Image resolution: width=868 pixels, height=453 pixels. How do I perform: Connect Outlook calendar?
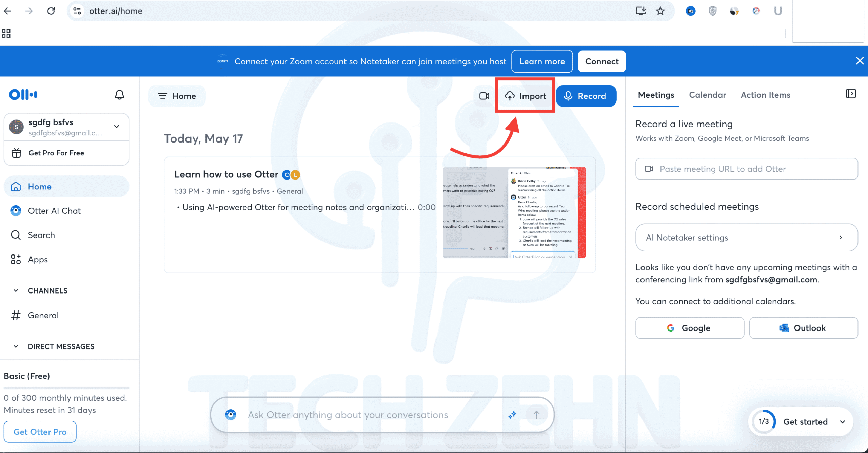click(x=804, y=328)
